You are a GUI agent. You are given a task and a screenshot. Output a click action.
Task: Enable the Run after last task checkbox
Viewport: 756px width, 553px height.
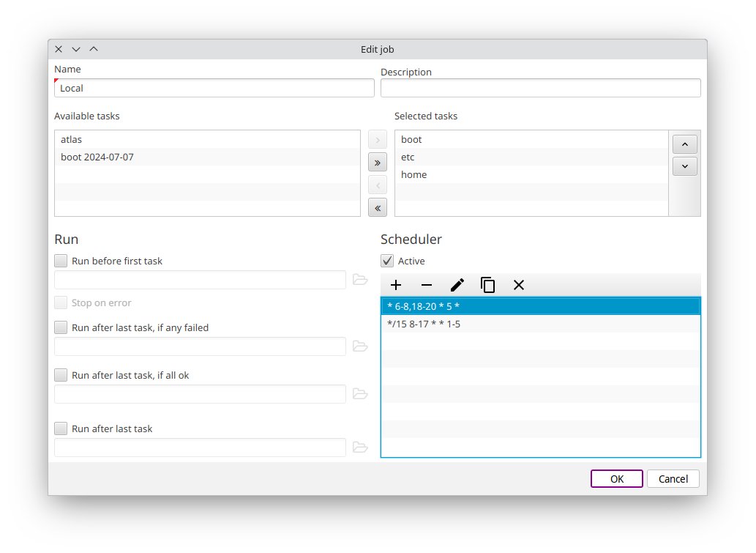pyautogui.click(x=61, y=428)
